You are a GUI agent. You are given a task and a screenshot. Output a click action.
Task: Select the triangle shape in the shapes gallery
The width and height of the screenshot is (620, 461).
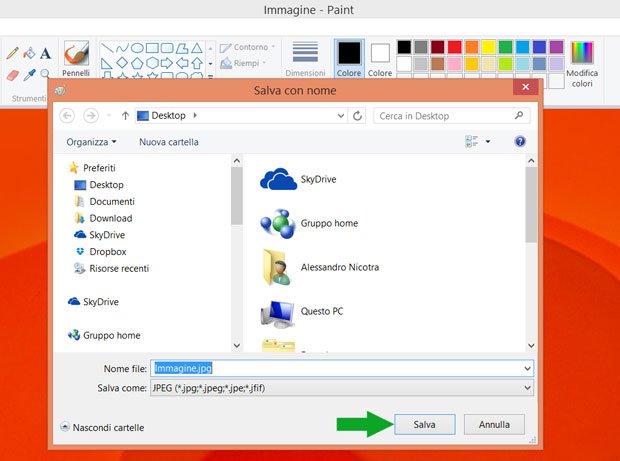click(x=197, y=48)
